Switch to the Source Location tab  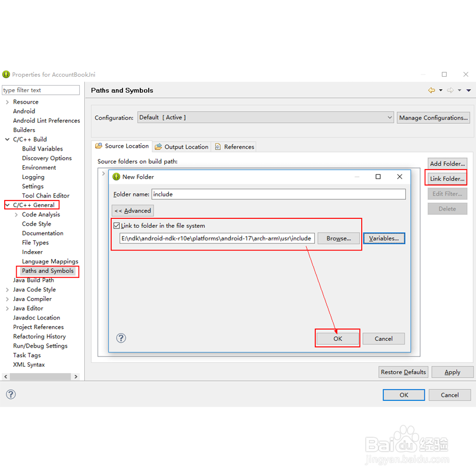click(x=122, y=146)
